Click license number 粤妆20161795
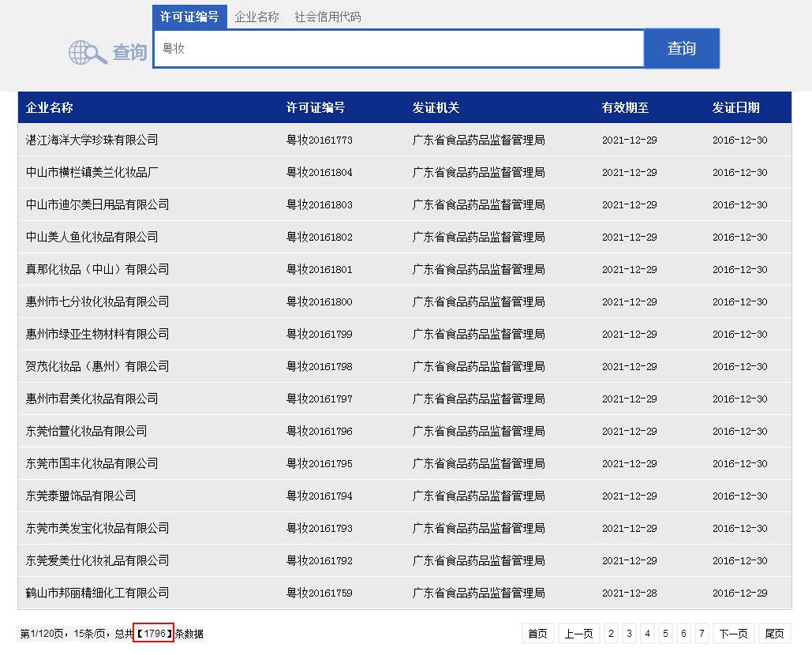The image size is (812, 655). click(320, 463)
